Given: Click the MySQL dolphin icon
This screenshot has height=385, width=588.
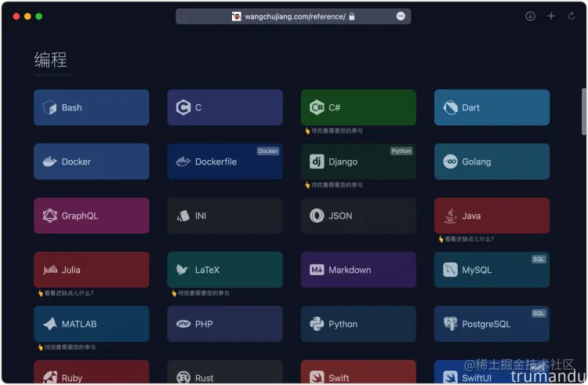Looking at the screenshot, I should pos(450,270).
